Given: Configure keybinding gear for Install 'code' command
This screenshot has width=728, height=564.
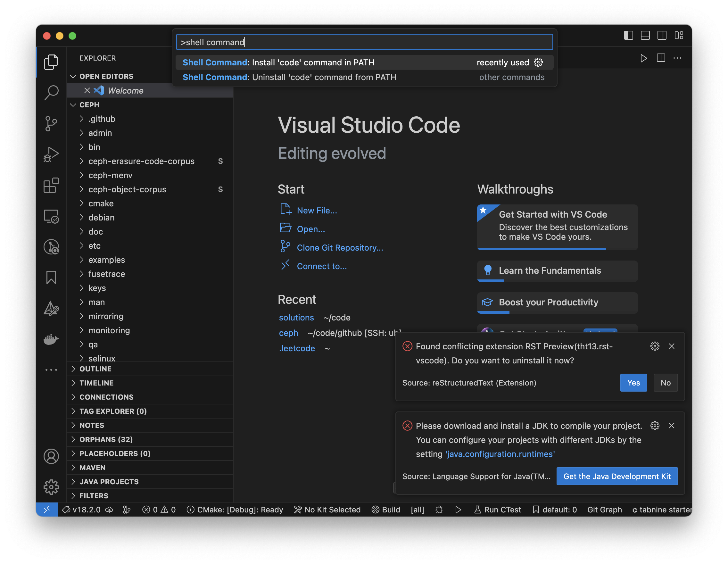Looking at the screenshot, I should [x=538, y=62].
